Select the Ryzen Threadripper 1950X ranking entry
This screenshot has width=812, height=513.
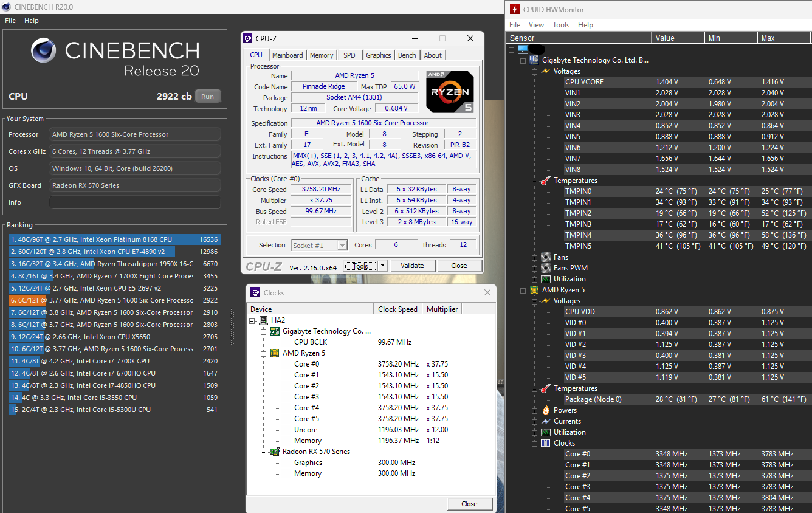[x=114, y=264]
